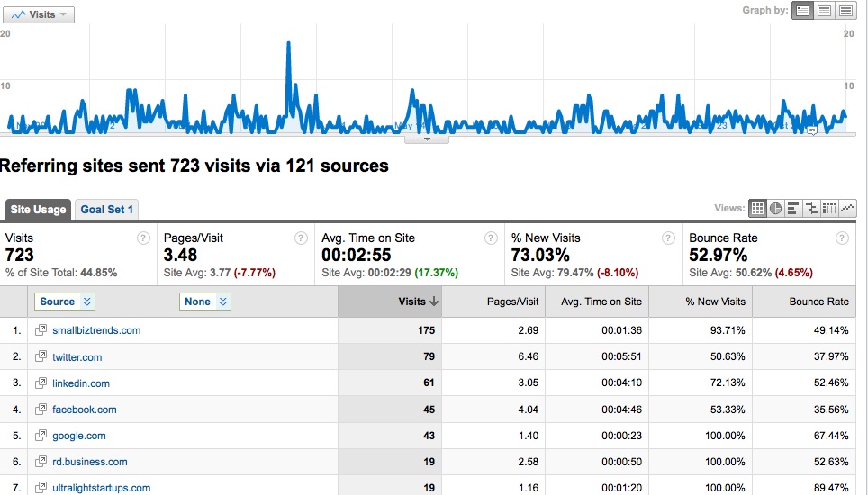Switch to the Site Usage tab
The height and width of the screenshot is (495, 868).
tap(38, 210)
